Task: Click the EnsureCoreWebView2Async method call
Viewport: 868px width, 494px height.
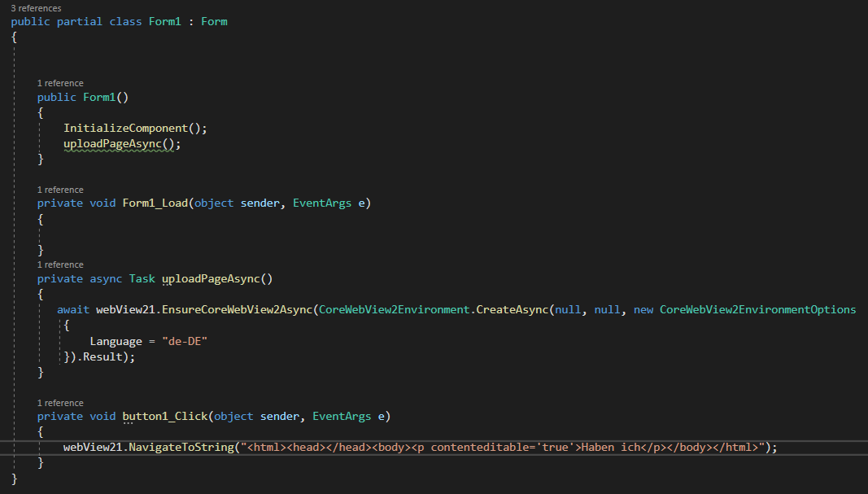Action: [237, 309]
